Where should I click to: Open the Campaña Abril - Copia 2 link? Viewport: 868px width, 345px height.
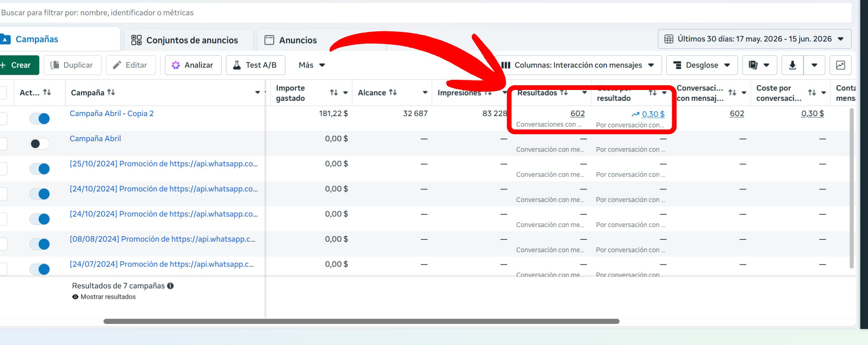[x=112, y=114]
